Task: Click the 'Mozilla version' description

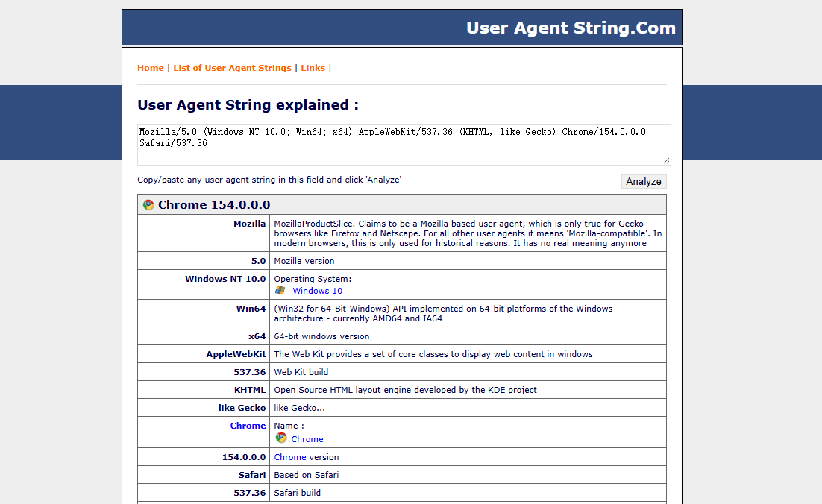Action: coord(304,261)
